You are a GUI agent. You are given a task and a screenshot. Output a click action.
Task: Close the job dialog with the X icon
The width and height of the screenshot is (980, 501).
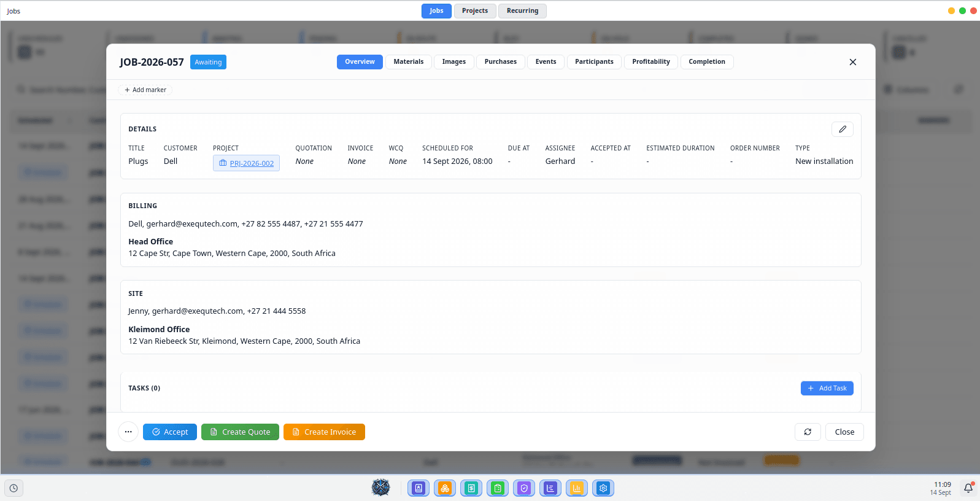852,62
